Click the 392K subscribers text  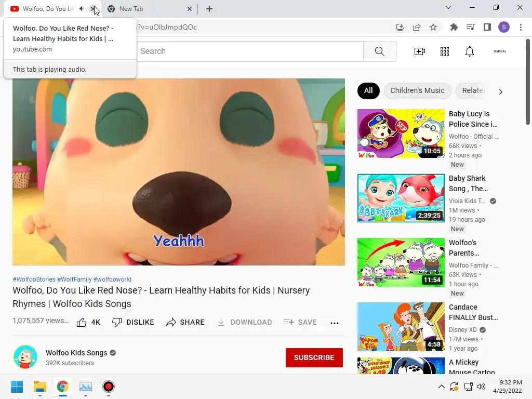point(70,363)
